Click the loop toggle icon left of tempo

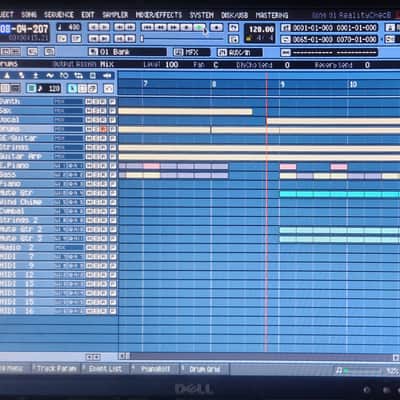point(234,27)
